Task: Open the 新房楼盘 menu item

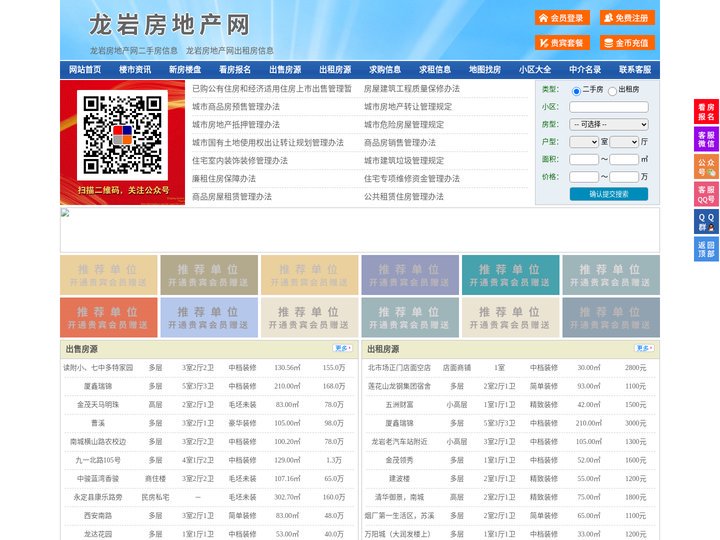Action: (185, 70)
